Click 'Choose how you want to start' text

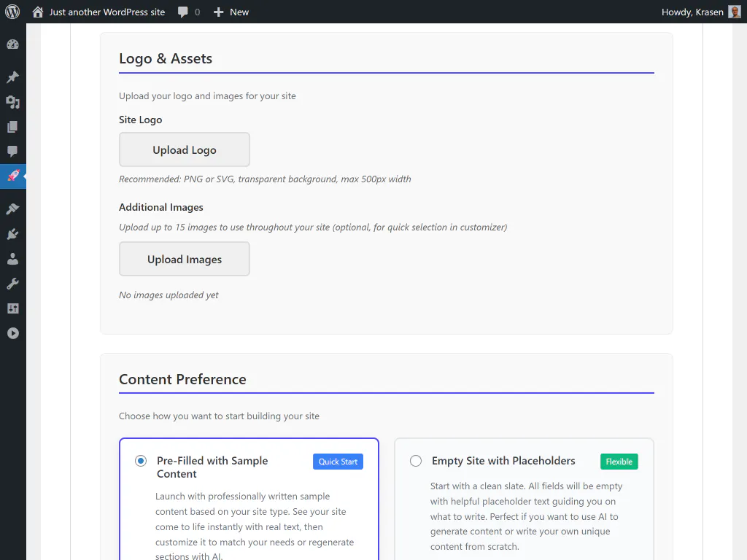[x=219, y=416]
